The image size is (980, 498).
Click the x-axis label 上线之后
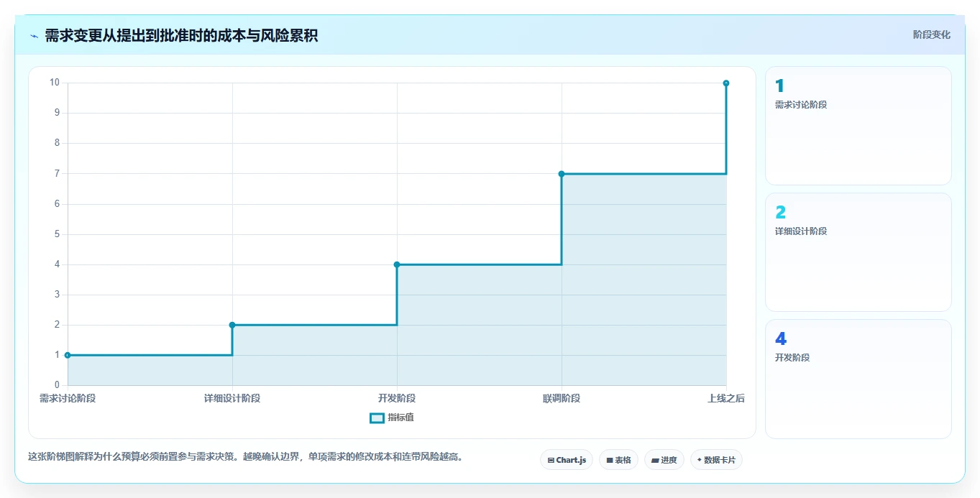click(x=726, y=398)
